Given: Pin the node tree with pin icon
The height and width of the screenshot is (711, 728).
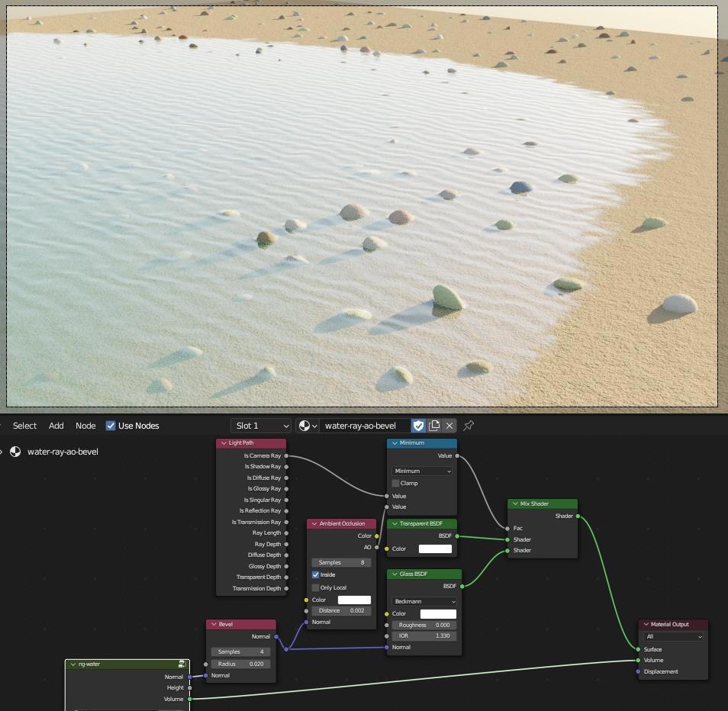Looking at the screenshot, I should (x=469, y=426).
